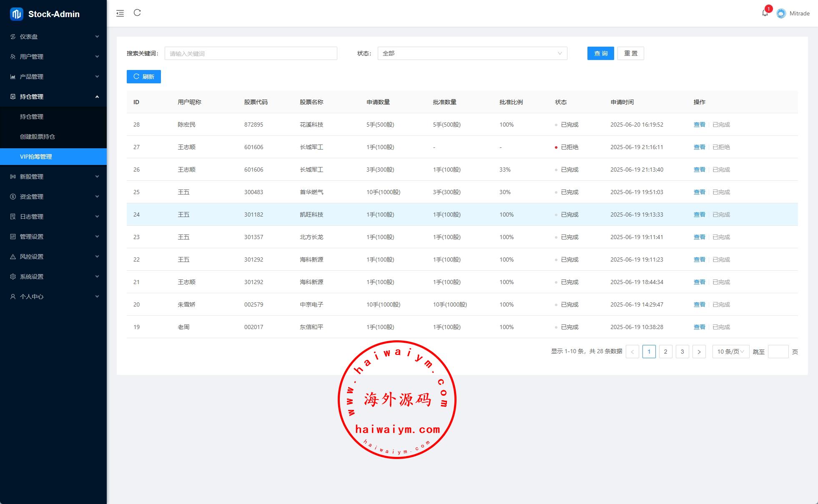Open the 状态 status dropdown showing 全部
This screenshot has height=504, width=818.
472,53
